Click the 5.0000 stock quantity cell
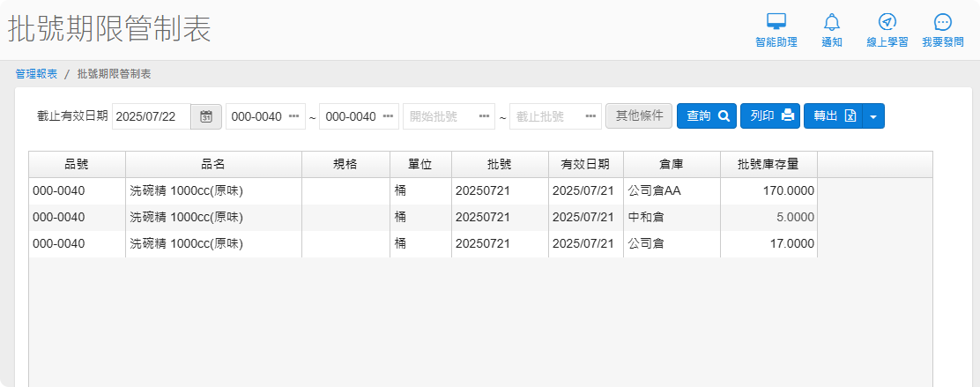 click(x=768, y=218)
